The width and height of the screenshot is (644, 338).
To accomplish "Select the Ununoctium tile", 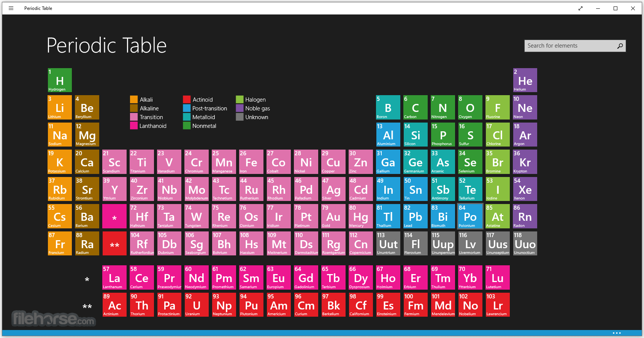I will pyautogui.click(x=525, y=244).
